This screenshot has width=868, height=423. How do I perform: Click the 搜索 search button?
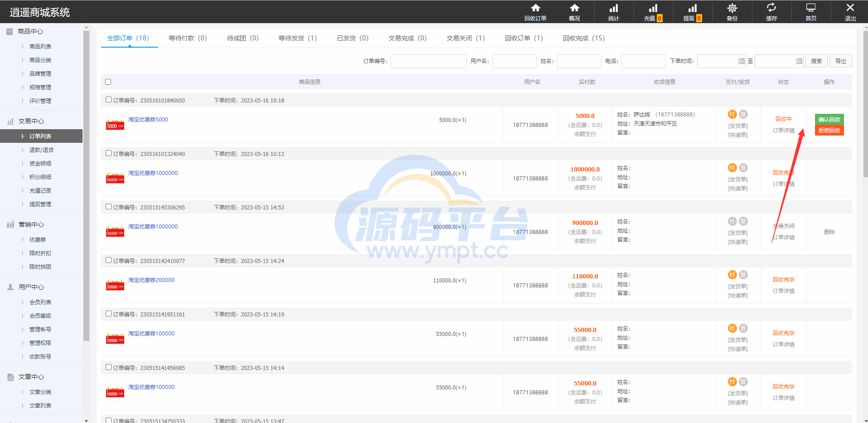(x=816, y=61)
